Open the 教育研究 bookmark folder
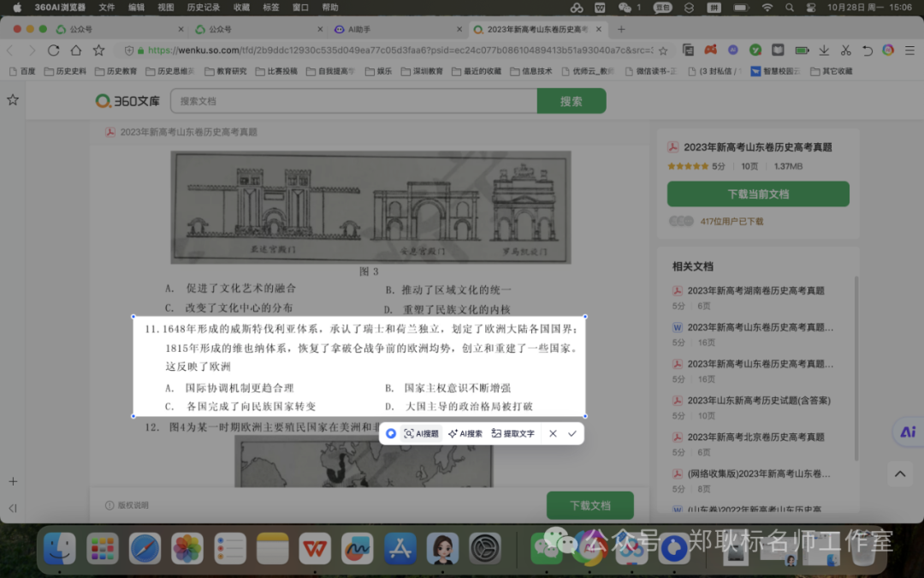924x578 pixels. tap(226, 71)
